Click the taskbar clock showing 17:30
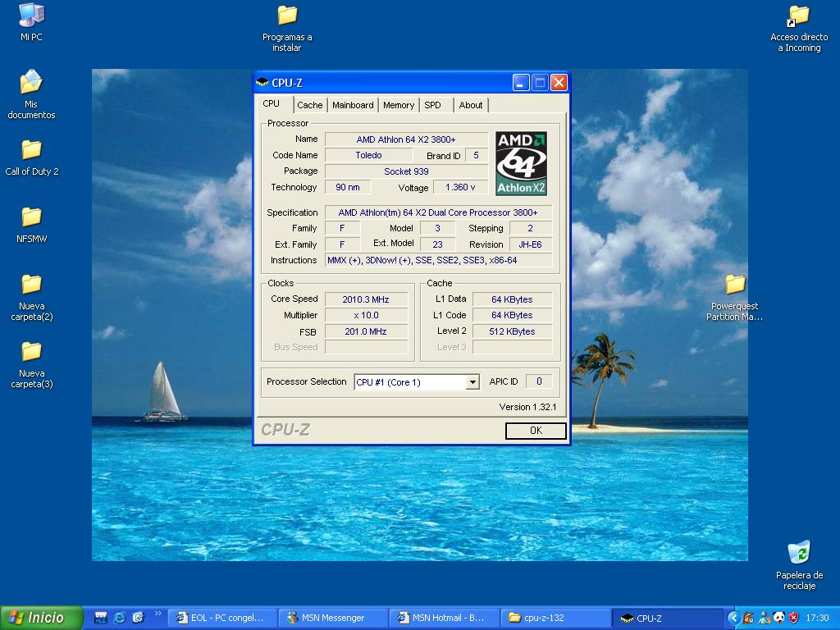 point(817,618)
